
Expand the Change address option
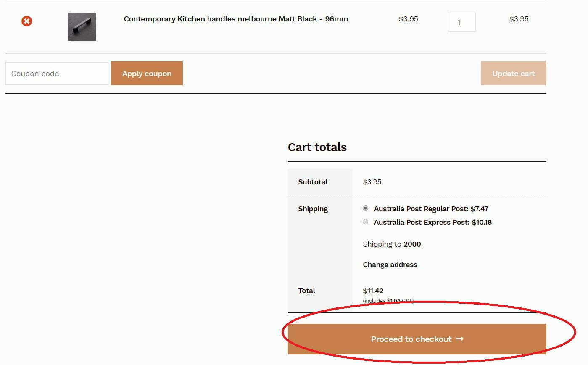pos(390,265)
